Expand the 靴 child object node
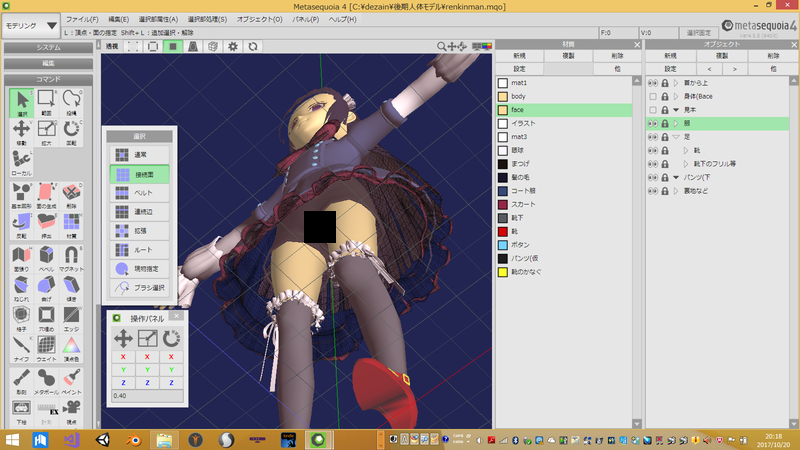This screenshot has width=800, height=450. [x=686, y=151]
